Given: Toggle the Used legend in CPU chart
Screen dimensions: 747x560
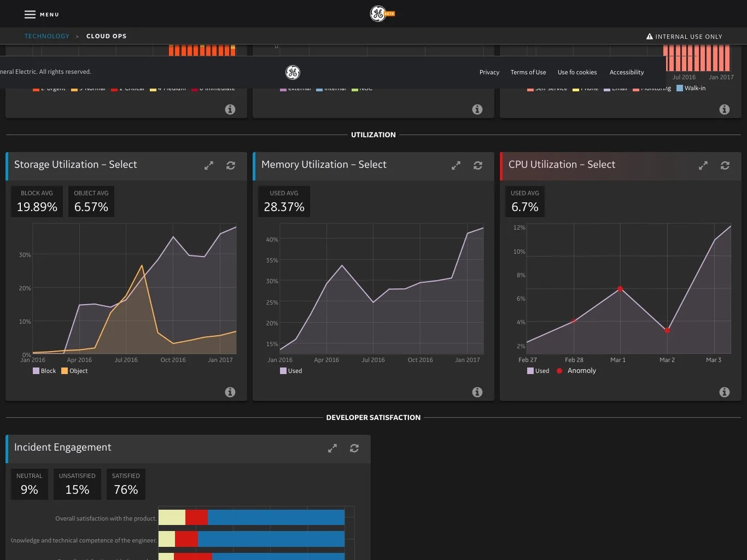Looking at the screenshot, I should (x=538, y=371).
